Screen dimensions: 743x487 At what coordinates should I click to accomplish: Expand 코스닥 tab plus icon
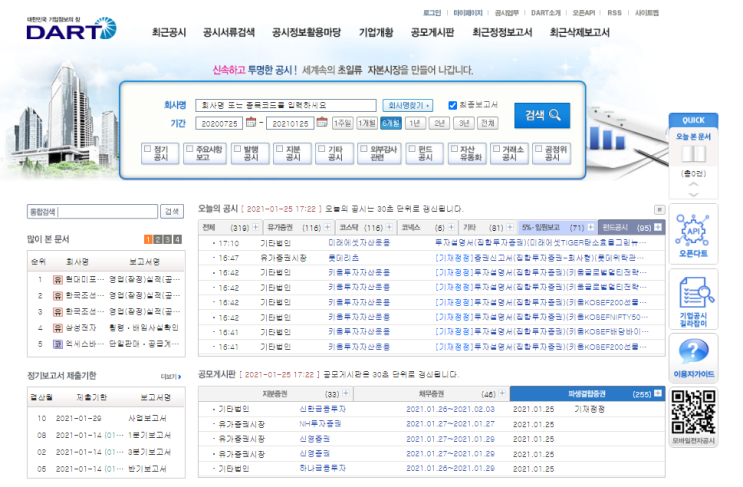point(389,227)
